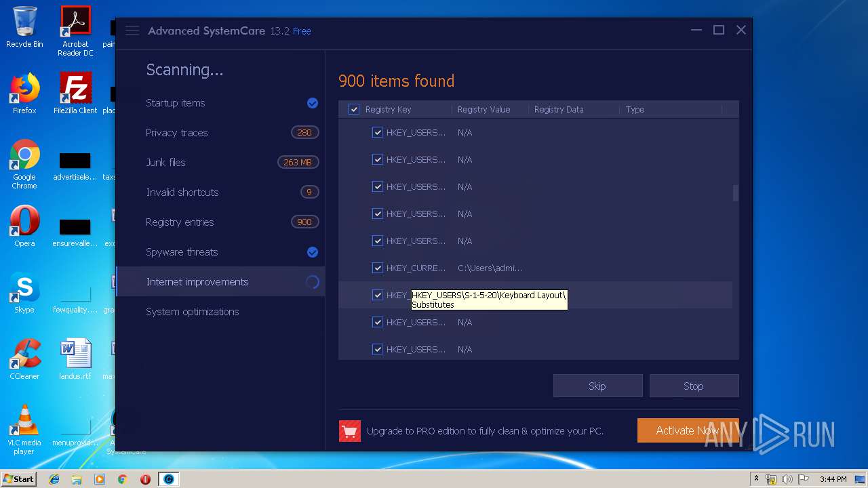Click the Invalid shortcuts 9 count badge

309,192
